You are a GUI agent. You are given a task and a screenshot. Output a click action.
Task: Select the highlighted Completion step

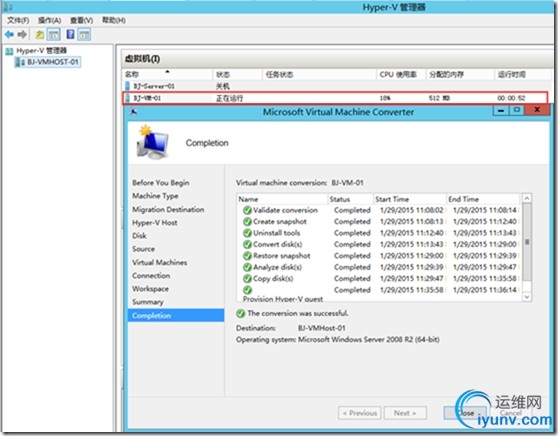[176, 315]
